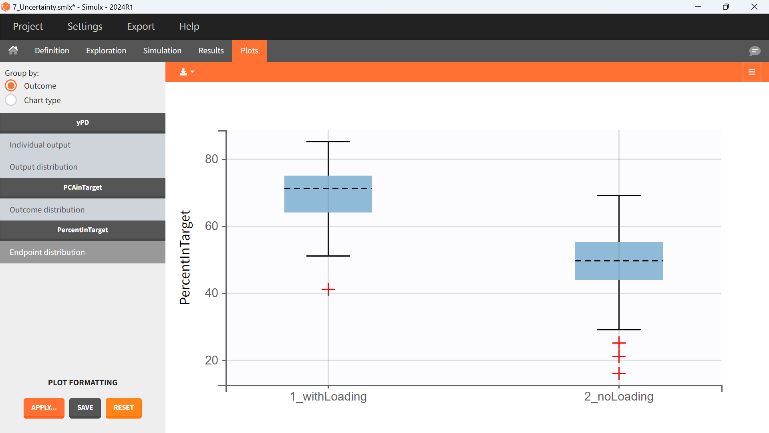The image size is (769, 433).
Task: Select the Outcome group-by radio button
Action: pos(12,86)
